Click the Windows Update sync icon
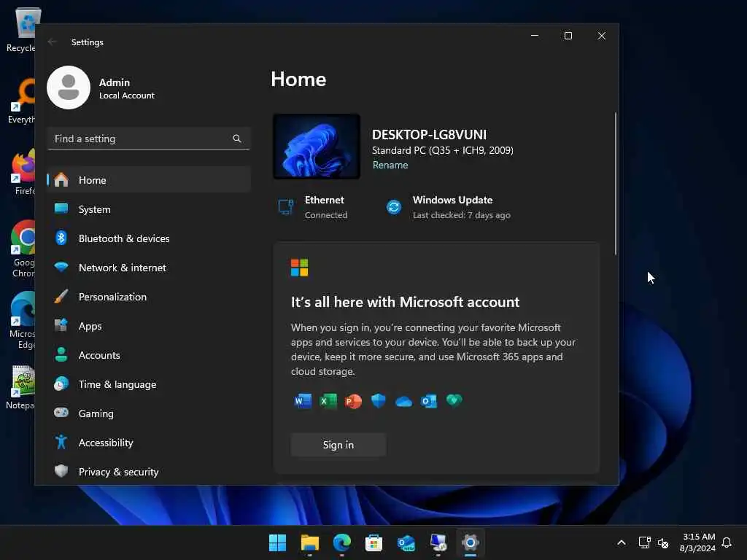Image resolution: width=747 pixels, height=560 pixels. (x=394, y=207)
